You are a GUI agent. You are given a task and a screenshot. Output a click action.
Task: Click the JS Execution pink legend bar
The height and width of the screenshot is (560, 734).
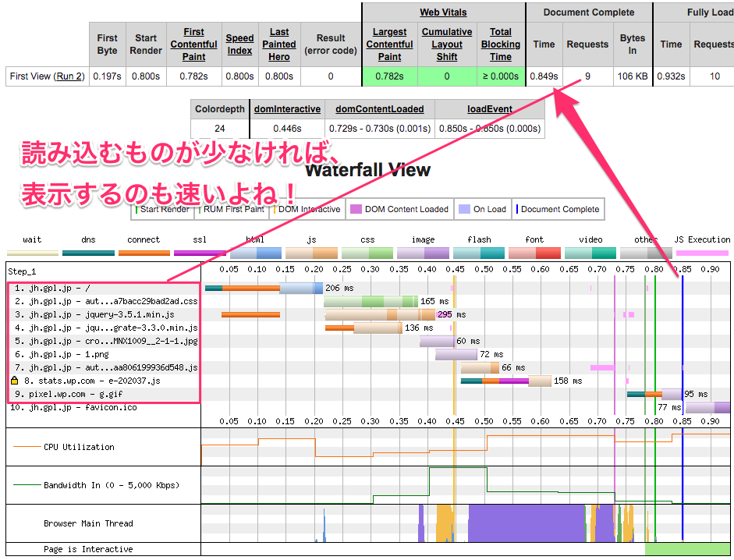(703, 253)
